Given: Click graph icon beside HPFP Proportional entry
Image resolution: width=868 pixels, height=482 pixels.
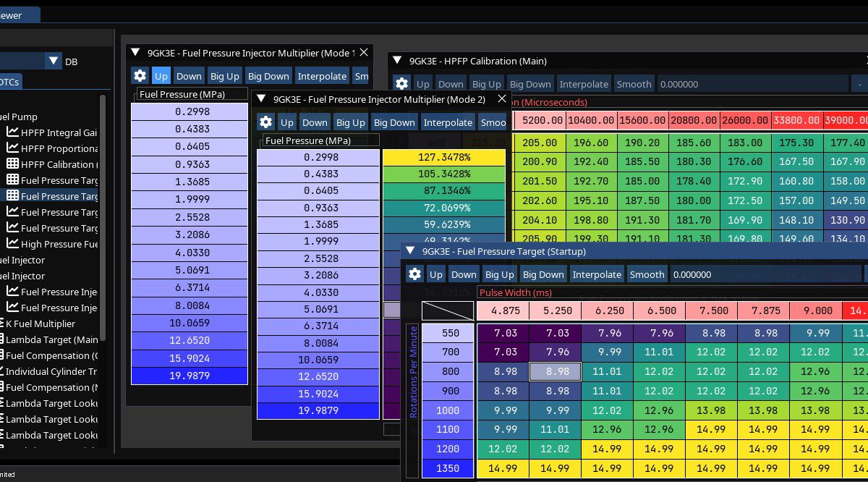Looking at the screenshot, I should tap(12, 148).
